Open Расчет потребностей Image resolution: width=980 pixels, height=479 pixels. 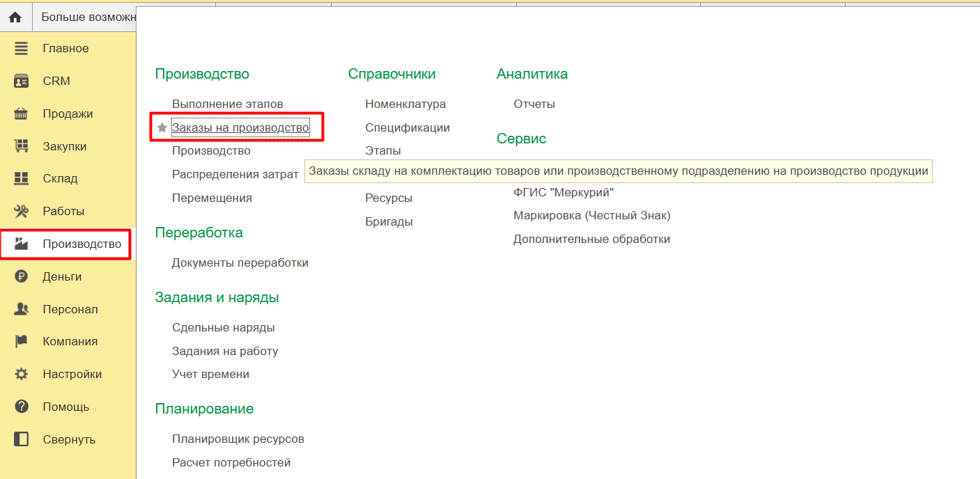231,462
